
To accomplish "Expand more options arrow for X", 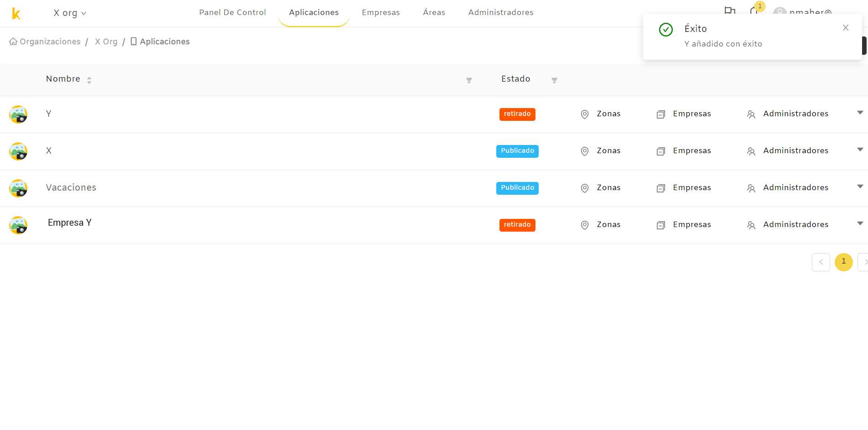I will tap(860, 150).
